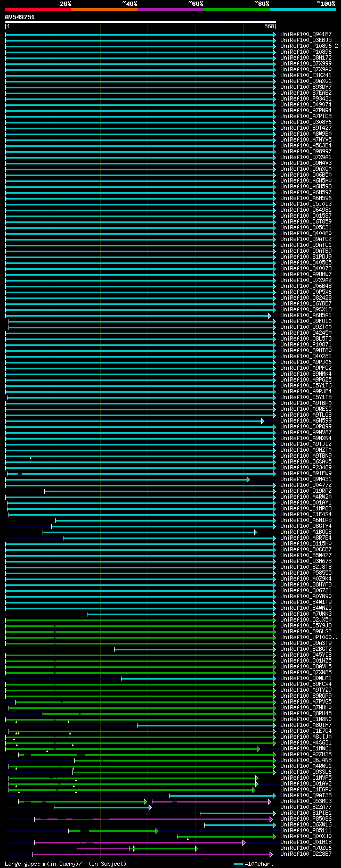The height and width of the screenshot is (868, 341).
Task: Open hit UniRef100_Q8L5T3
Action: coord(306,338)
